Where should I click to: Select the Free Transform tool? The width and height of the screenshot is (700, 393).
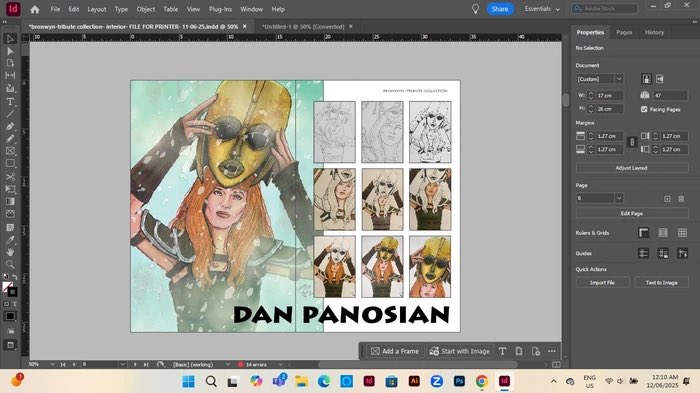tap(10, 189)
